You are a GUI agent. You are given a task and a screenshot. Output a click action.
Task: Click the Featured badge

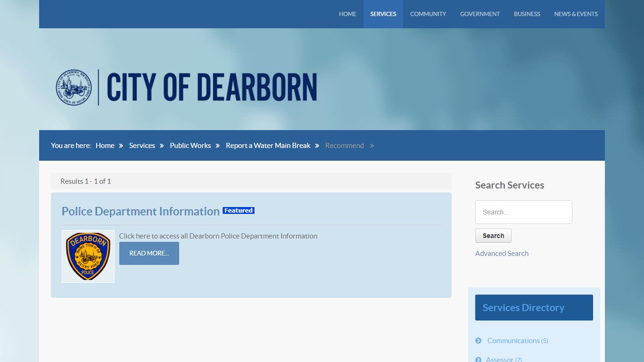(239, 210)
